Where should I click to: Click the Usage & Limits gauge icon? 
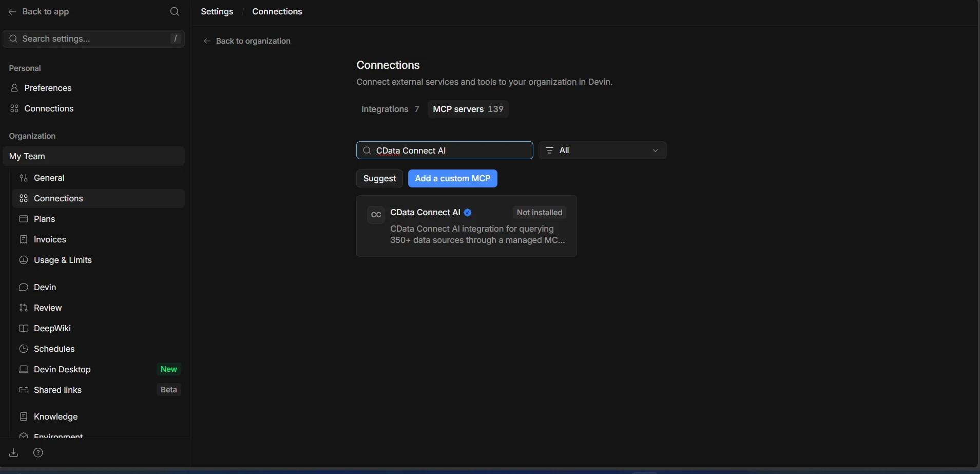point(24,260)
